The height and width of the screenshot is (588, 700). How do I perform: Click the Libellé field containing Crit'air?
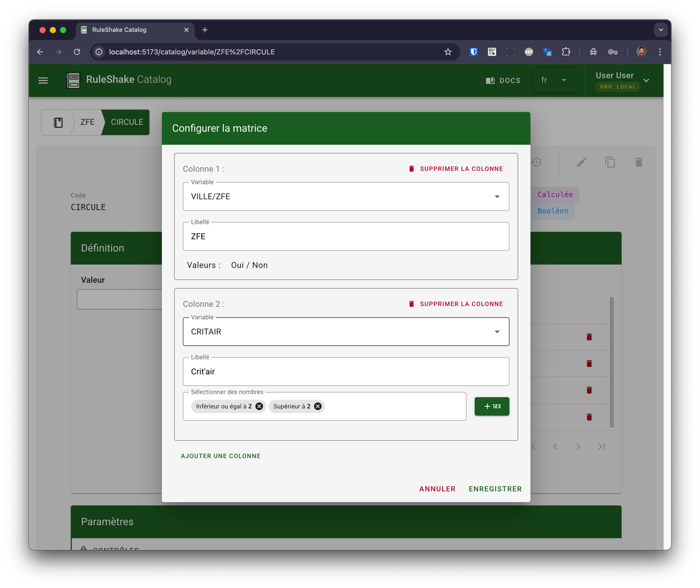(346, 372)
